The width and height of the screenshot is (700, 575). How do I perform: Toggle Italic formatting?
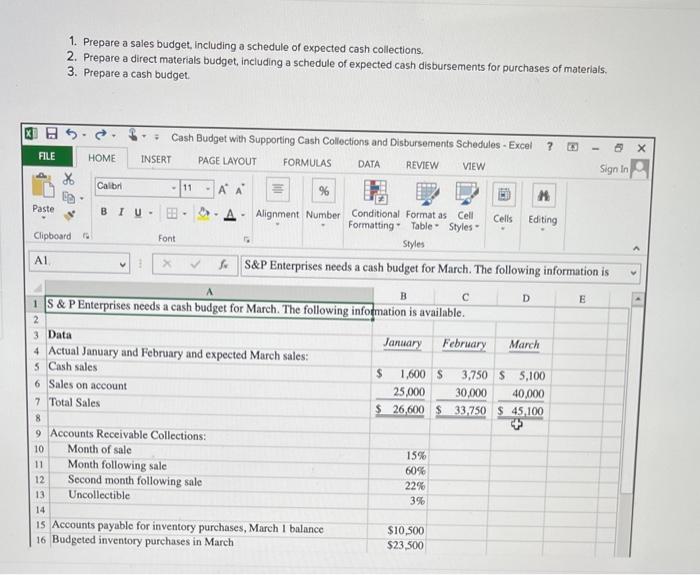coord(121,212)
